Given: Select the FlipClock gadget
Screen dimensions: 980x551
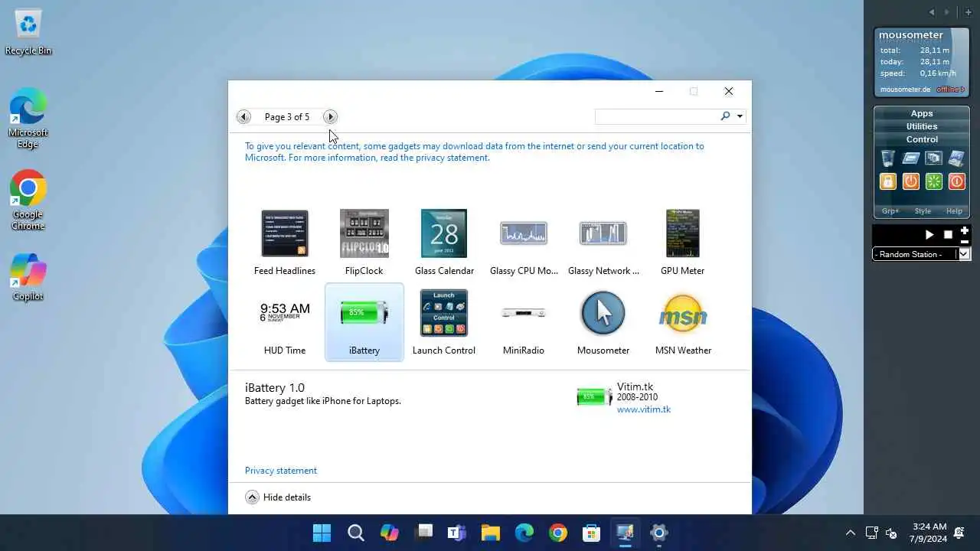Looking at the screenshot, I should tap(364, 242).
